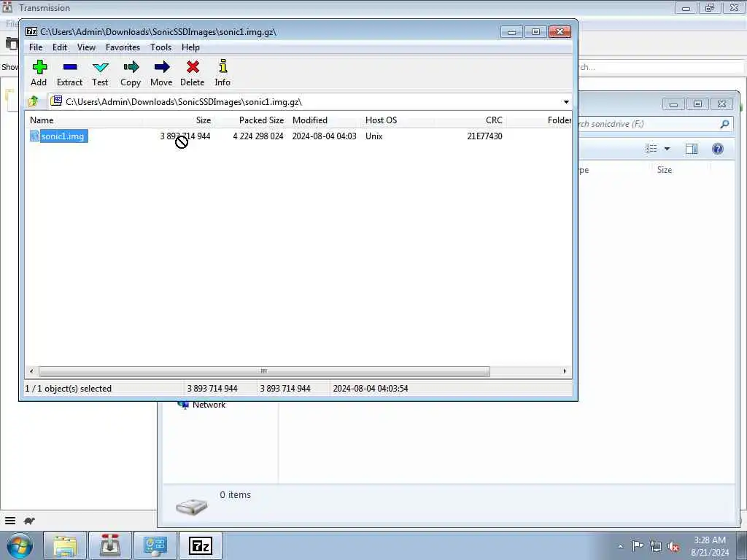Show hidden system tray icons
Viewport: 747px width, 560px height.
point(620,547)
